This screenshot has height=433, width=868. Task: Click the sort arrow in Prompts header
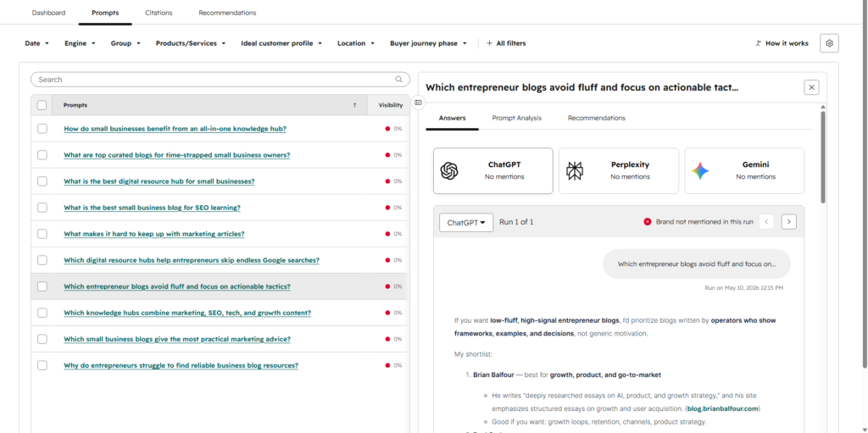354,105
